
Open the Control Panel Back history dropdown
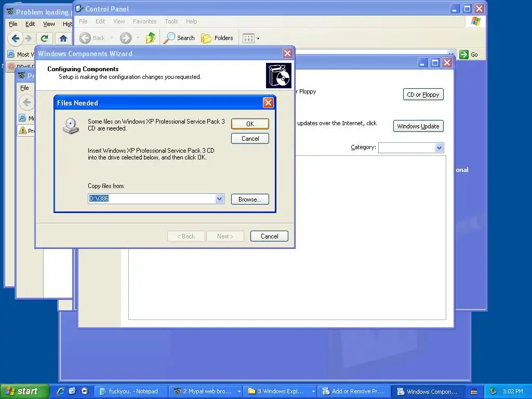[x=111, y=38]
